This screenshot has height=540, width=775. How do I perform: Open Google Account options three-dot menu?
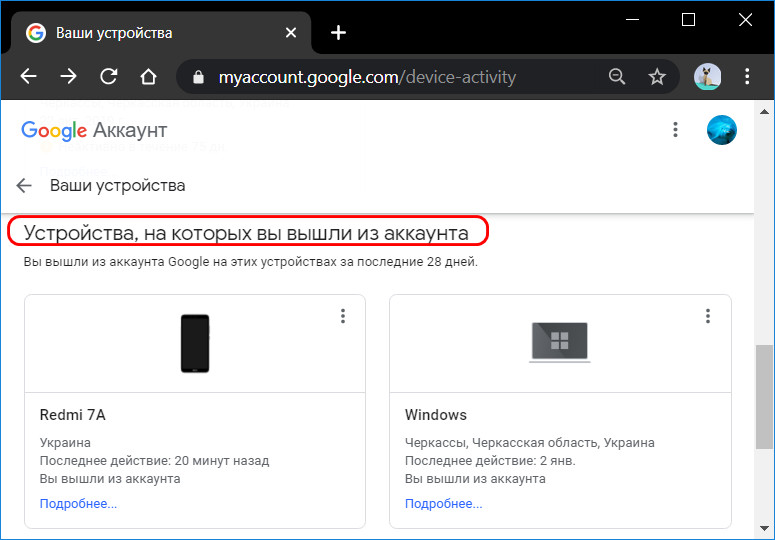click(x=676, y=130)
